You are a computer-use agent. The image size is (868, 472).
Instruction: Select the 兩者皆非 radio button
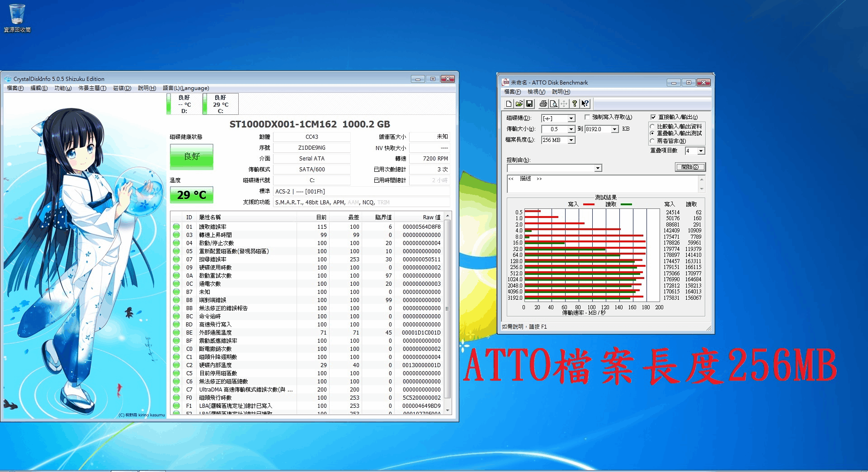pos(652,141)
